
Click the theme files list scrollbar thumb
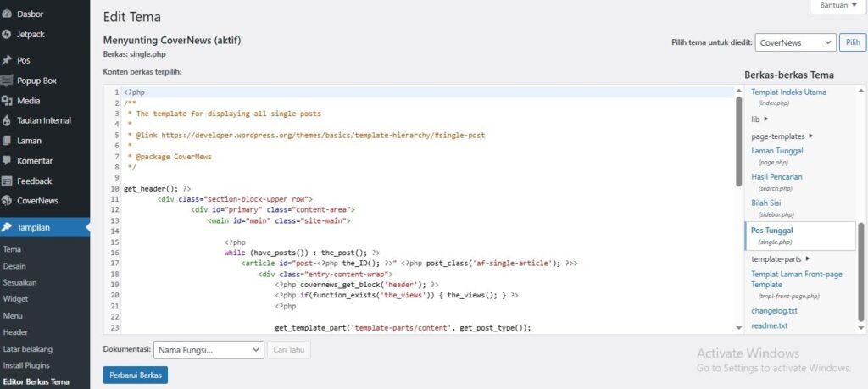[861, 272]
